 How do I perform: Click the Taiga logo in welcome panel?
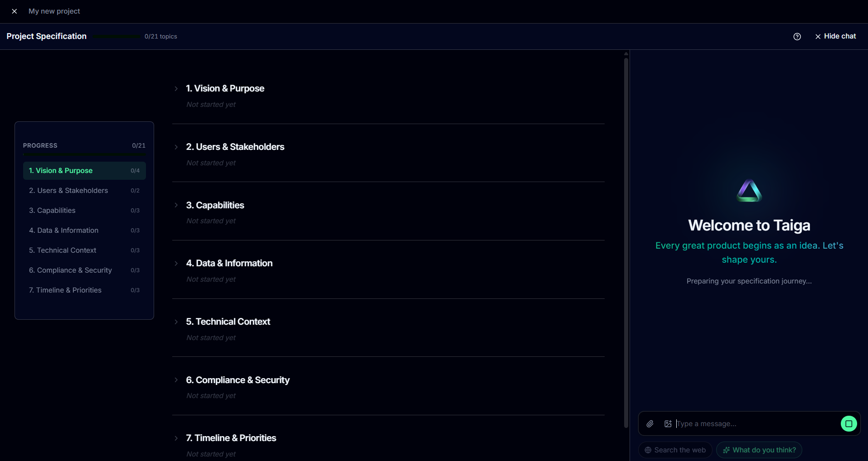(x=749, y=191)
